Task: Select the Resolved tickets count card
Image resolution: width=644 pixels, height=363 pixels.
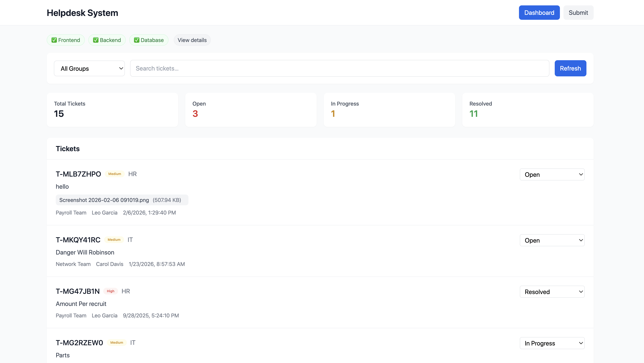Action: click(x=528, y=110)
